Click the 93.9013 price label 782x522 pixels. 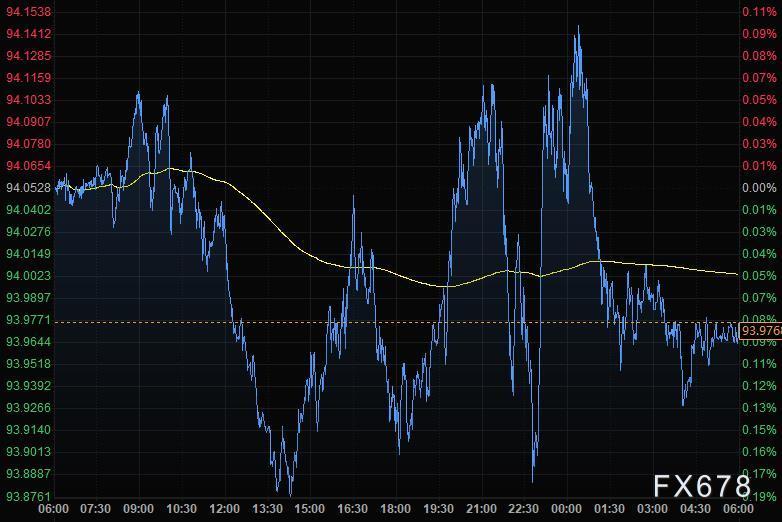[x=28, y=451]
